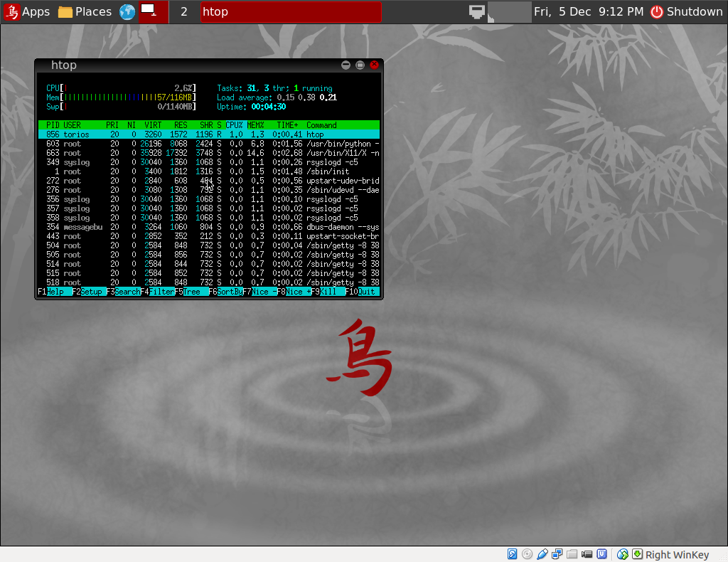Image resolution: width=728 pixels, height=562 pixels.
Task: Open the Apps menu
Action: pyautogui.click(x=27, y=12)
